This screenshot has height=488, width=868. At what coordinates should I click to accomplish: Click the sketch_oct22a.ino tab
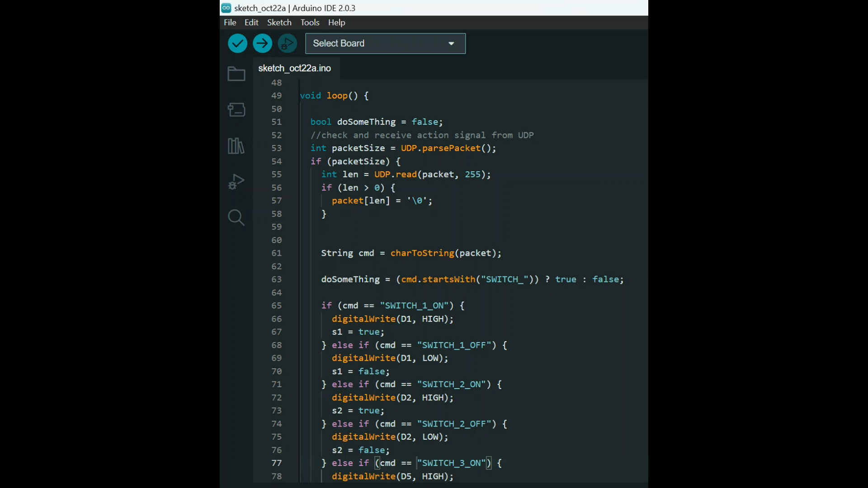pos(294,68)
